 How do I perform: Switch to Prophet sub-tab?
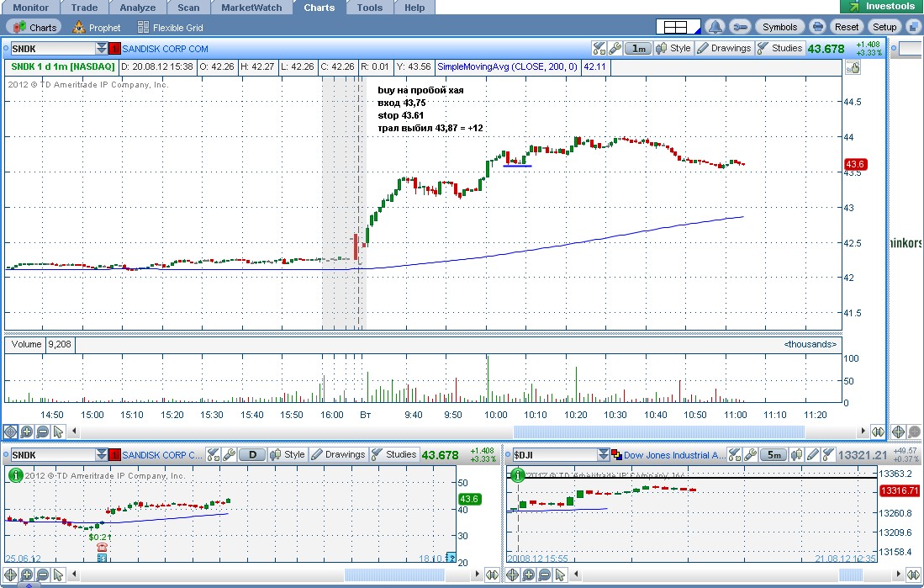96,27
